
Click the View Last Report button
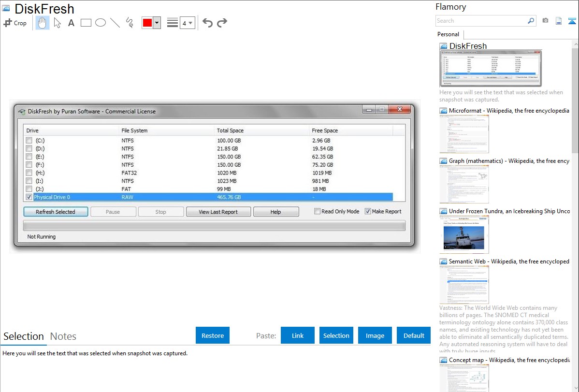[218, 212]
